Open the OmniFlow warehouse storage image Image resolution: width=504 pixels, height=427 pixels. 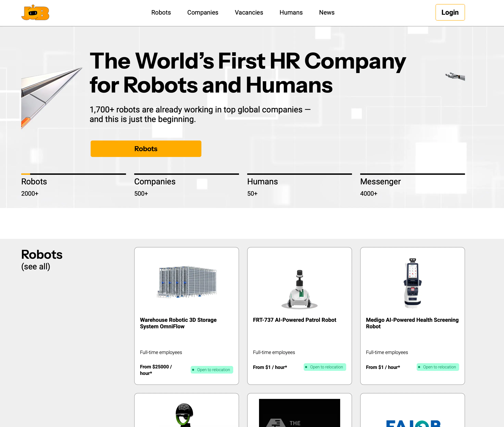pos(186,282)
